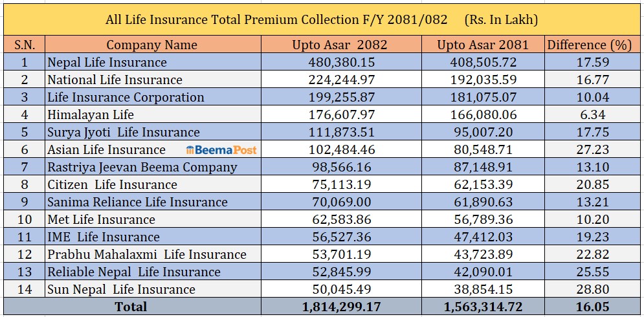Select Rastriya Jeevan Beema Company cell
Viewport: 644px width, 317px height.
pyautogui.click(x=142, y=167)
